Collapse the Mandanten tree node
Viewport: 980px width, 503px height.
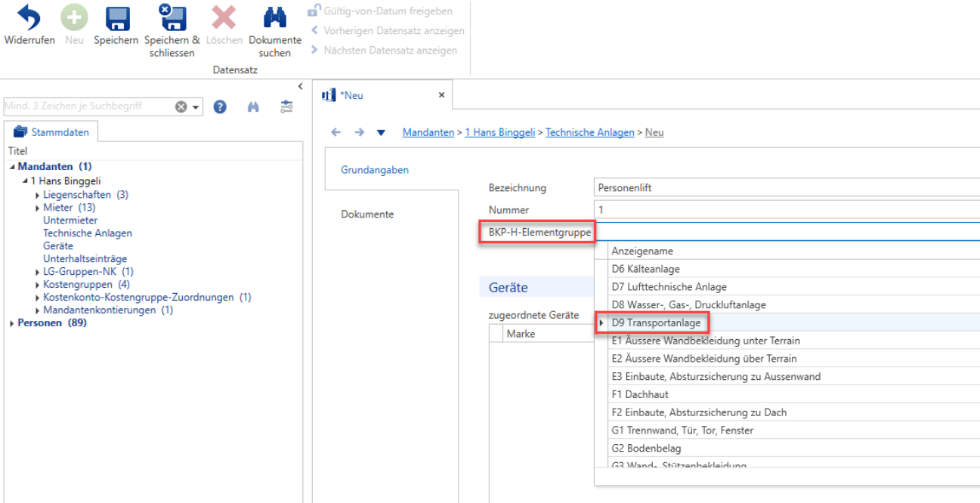12,167
